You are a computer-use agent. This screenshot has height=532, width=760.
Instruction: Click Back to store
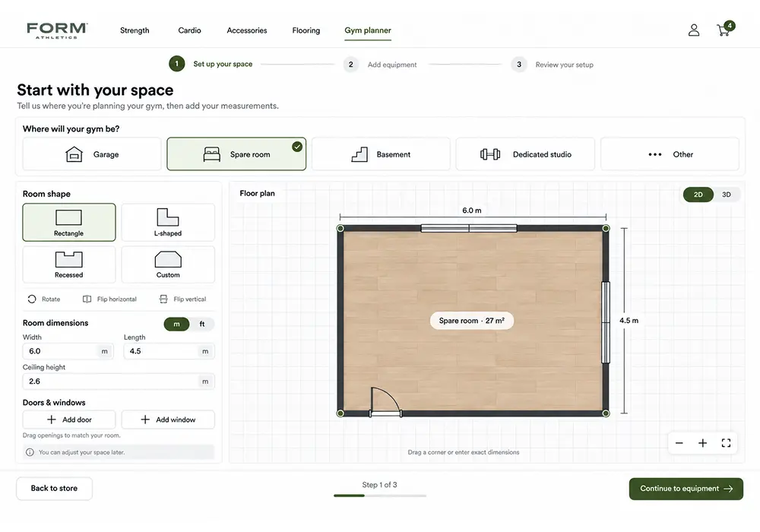tap(54, 489)
